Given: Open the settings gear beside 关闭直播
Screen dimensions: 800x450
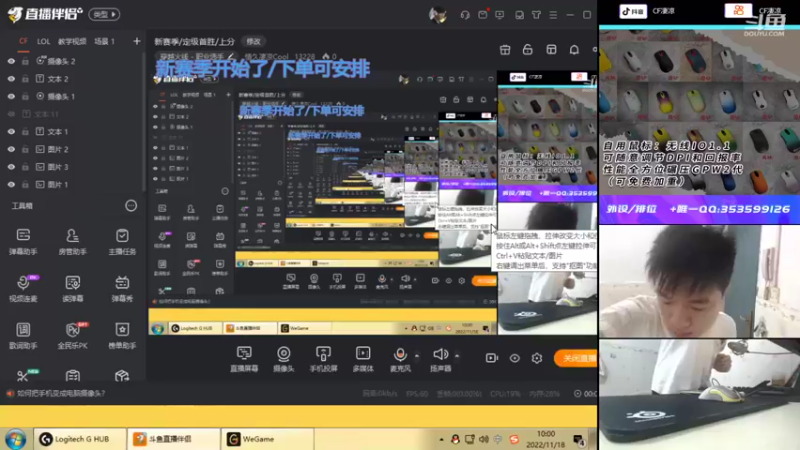Looking at the screenshot, I should [x=537, y=358].
